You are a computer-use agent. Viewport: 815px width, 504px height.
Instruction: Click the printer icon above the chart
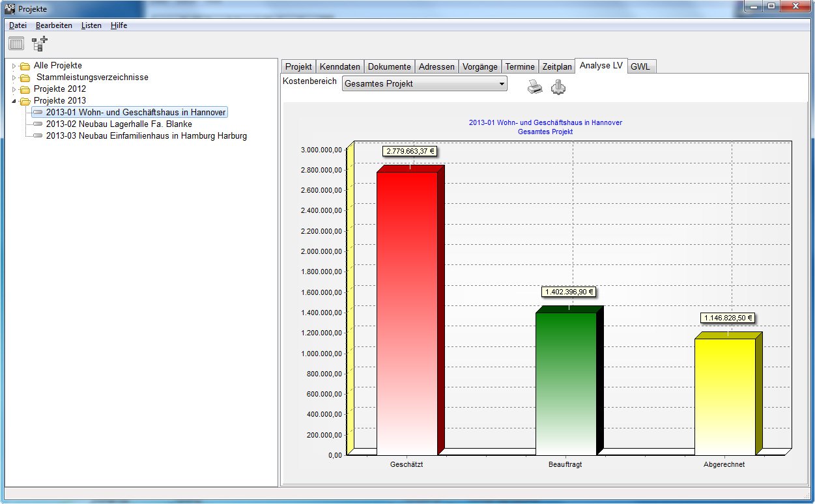(x=535, y=87)
